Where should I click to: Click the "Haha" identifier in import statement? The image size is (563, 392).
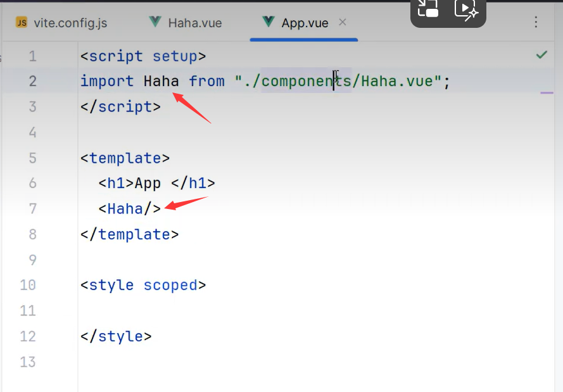point(161,82)
